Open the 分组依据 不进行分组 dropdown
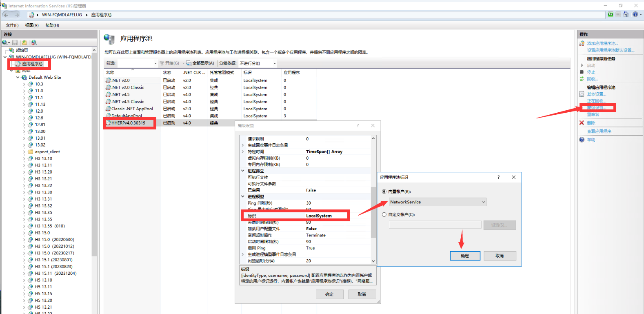644x314 pixels. coord(274,63)
